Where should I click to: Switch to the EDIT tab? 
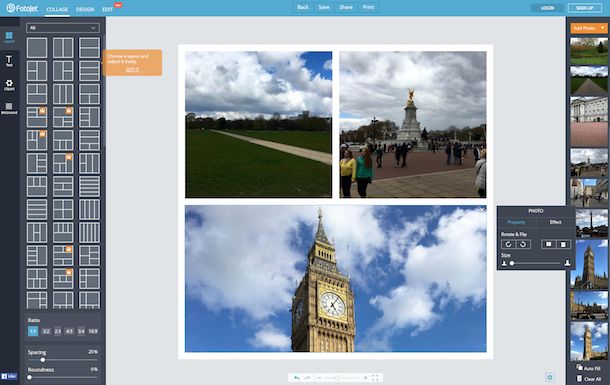point(107,9)
